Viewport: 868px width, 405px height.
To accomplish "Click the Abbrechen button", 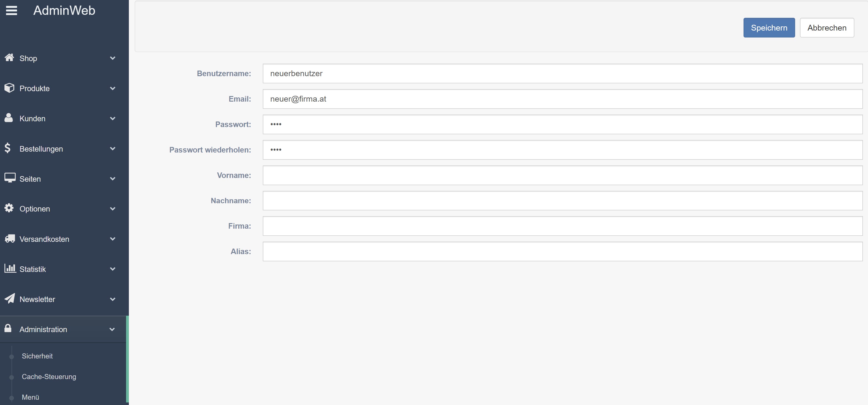I will 827,28.
